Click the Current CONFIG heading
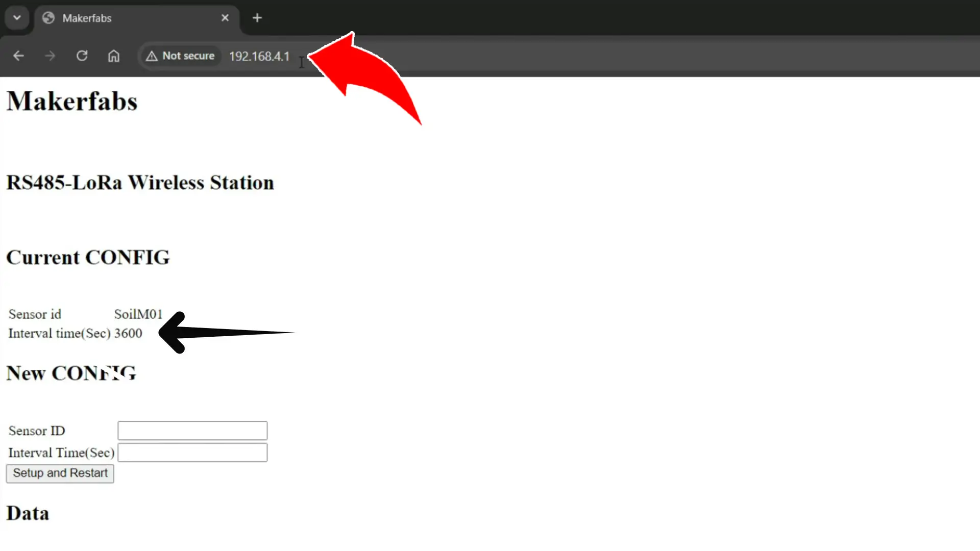The image size is (980, 551). 88,258
